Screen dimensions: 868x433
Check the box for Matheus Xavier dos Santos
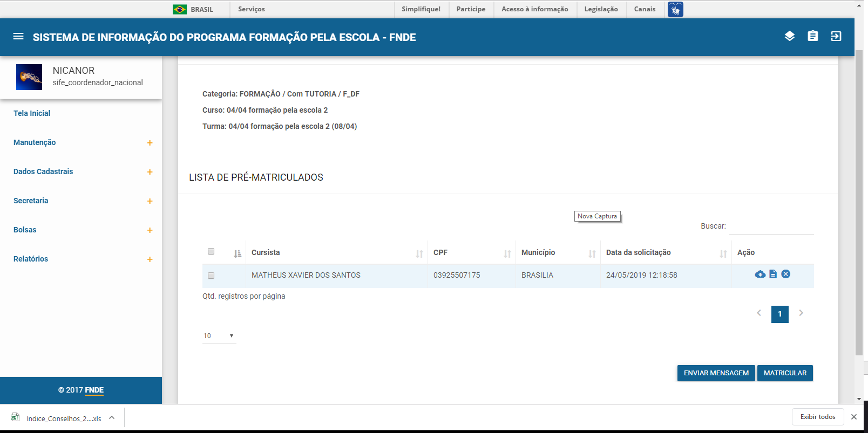211,276
